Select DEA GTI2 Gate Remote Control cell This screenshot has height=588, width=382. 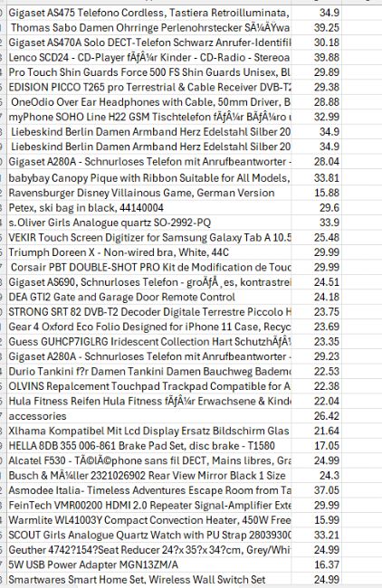pos(149,297)
